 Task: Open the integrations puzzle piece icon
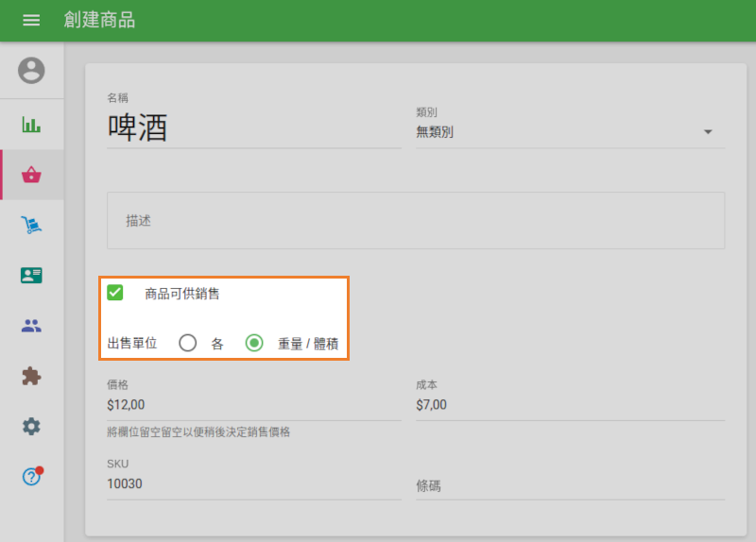click(31, 376)
